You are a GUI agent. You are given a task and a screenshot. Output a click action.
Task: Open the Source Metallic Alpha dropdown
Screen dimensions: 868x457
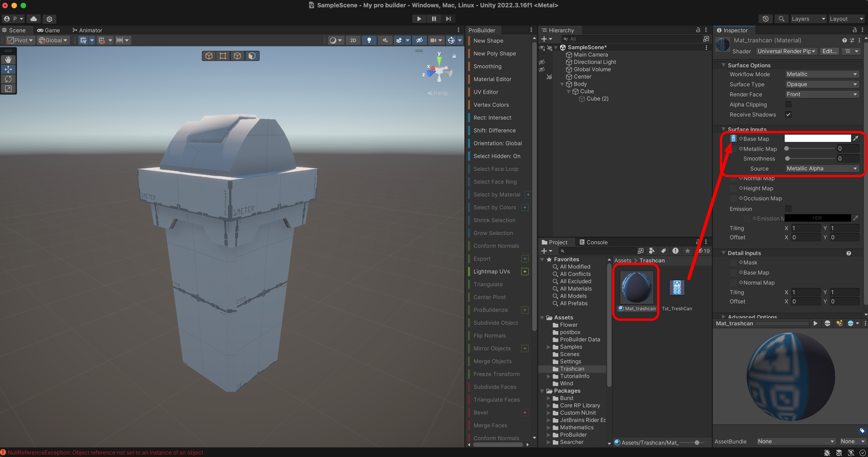(821, 169)
